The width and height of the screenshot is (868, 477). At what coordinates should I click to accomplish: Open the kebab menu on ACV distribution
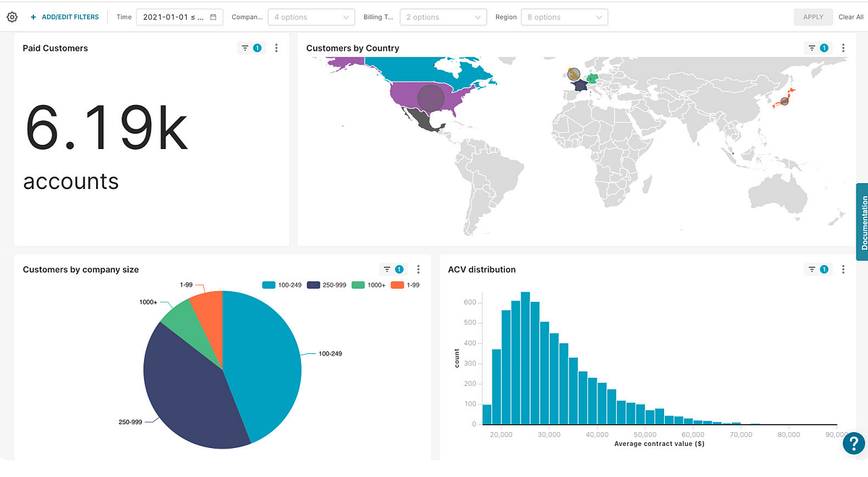pyautogui.click(x=843, y=269)
